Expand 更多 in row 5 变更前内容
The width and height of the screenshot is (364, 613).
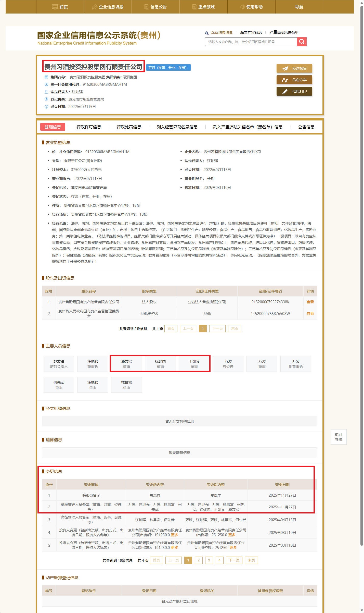pyautogui.click(x=175, y=548)
